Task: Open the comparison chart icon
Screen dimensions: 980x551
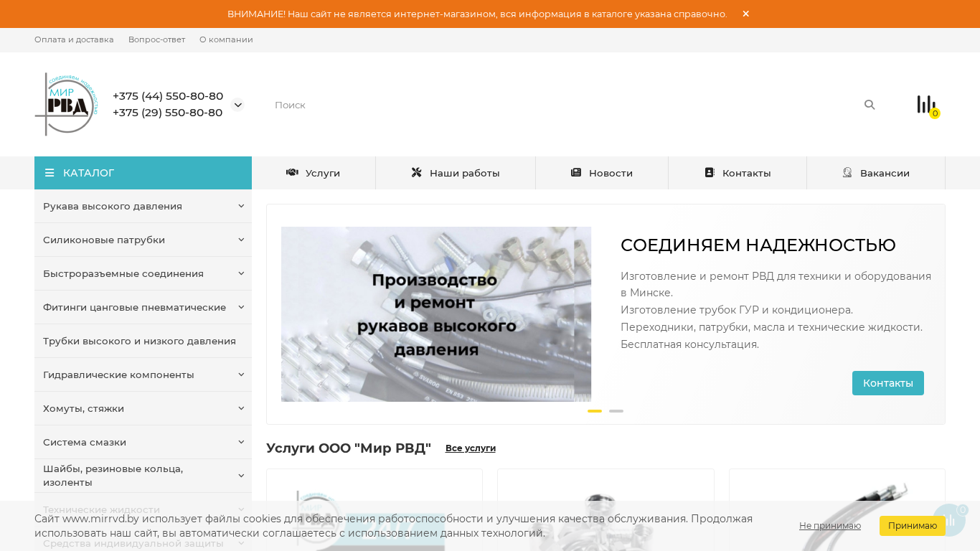Action: coord(926,105)
